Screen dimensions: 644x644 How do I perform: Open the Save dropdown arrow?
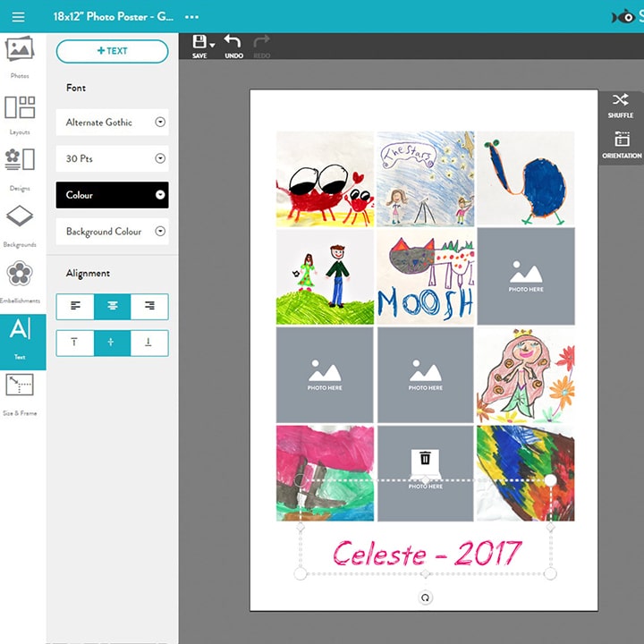tap(212, 45)
